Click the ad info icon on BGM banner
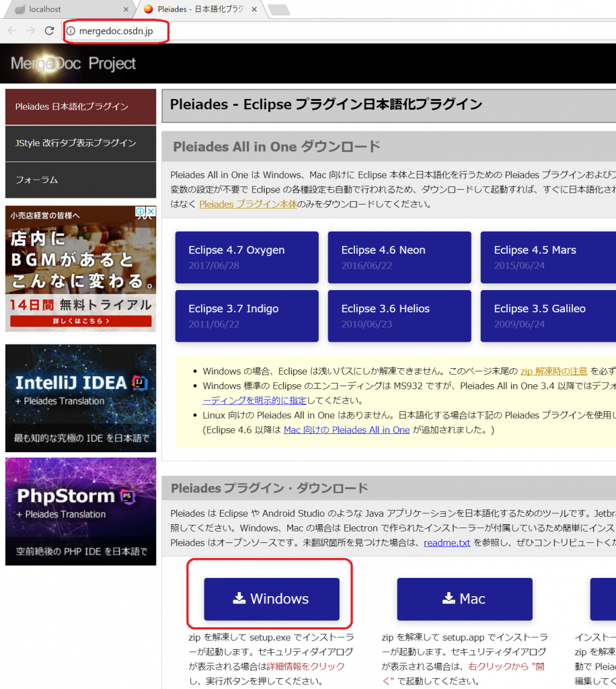Viewport: 616px width, 689px height. (x=141, y=212)
